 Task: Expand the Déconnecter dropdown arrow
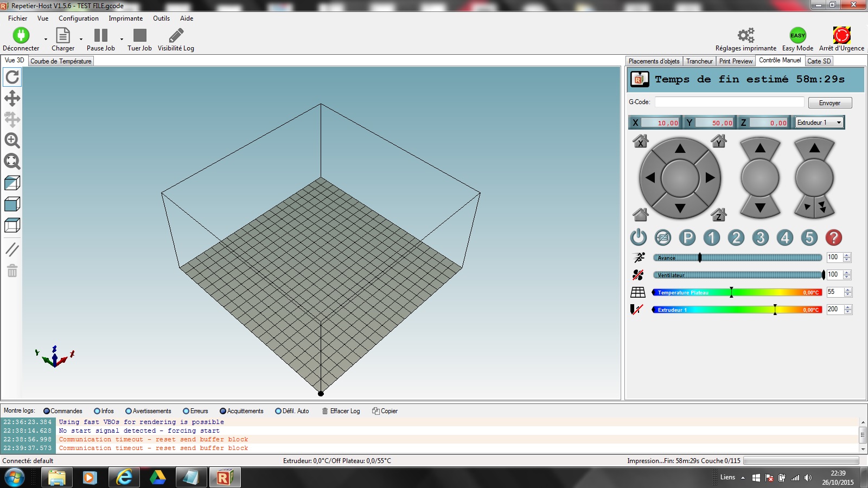point(46,39)
